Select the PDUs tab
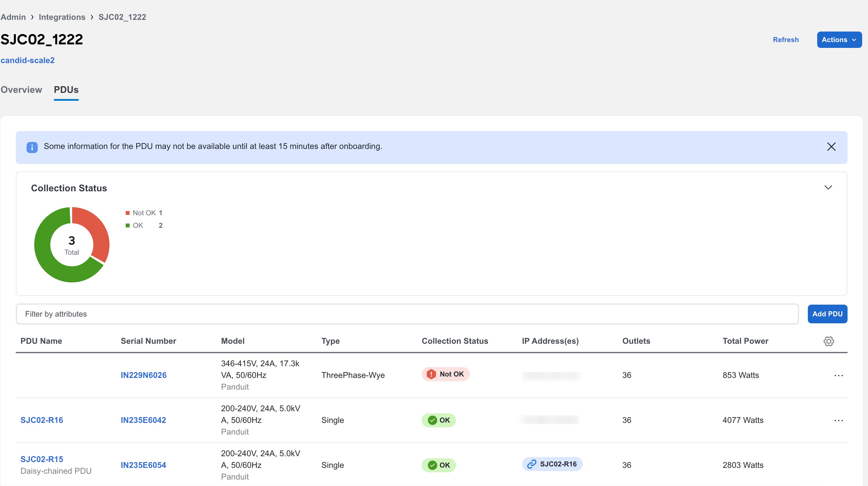The height and width of the screenshot is (486, 868). coord(66,89)
